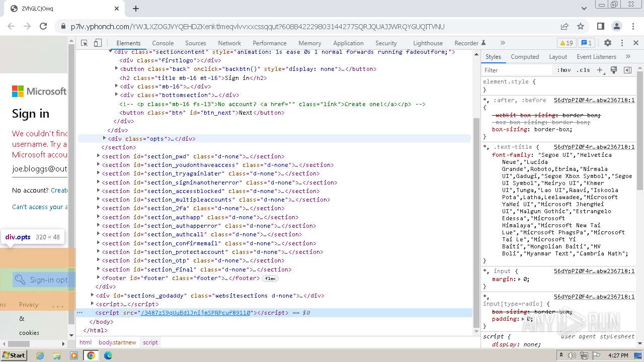644x362 pixels.
Task: Expand the back button node
Action: (117, 69)
